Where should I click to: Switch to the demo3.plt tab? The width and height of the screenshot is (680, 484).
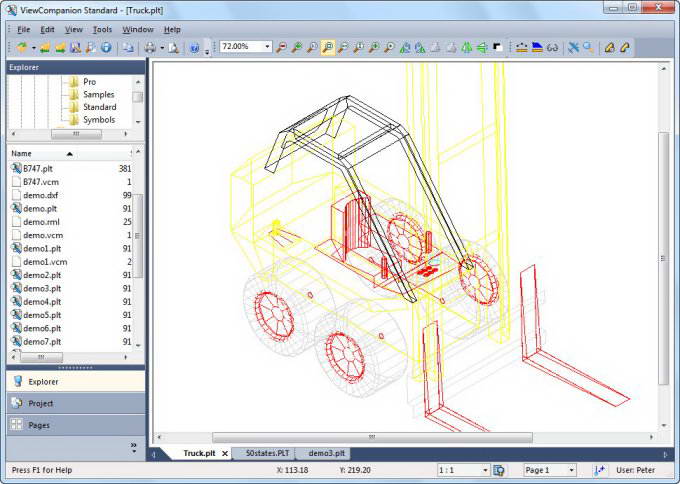point(322,454)
